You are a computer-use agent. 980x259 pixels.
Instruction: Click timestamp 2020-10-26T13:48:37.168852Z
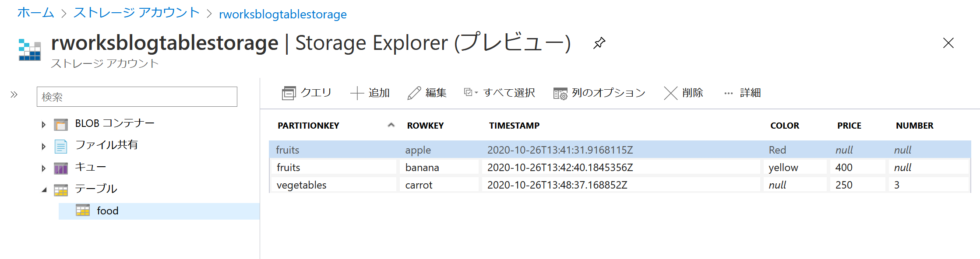tap(557, 185)
